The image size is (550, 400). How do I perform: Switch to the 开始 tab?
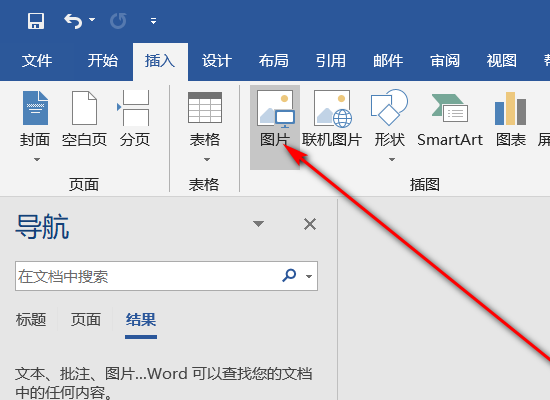pos(102,61)
